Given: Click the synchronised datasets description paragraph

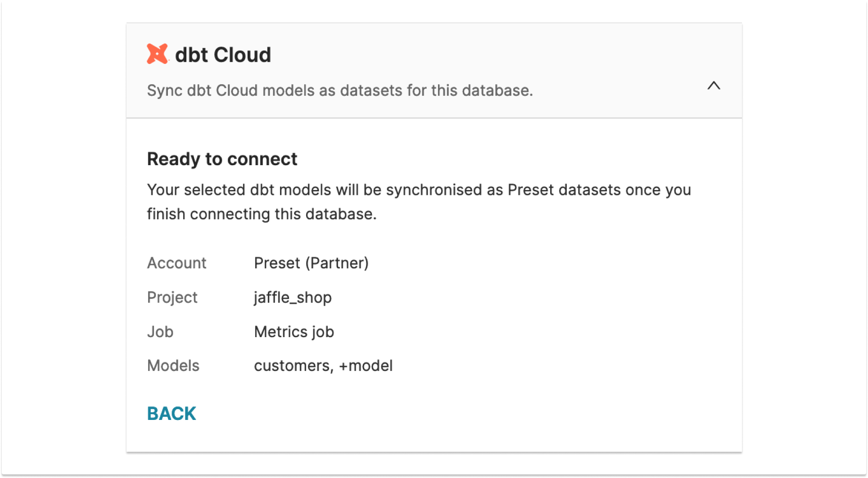Looking at the screenshot, I should click(418, 201).
